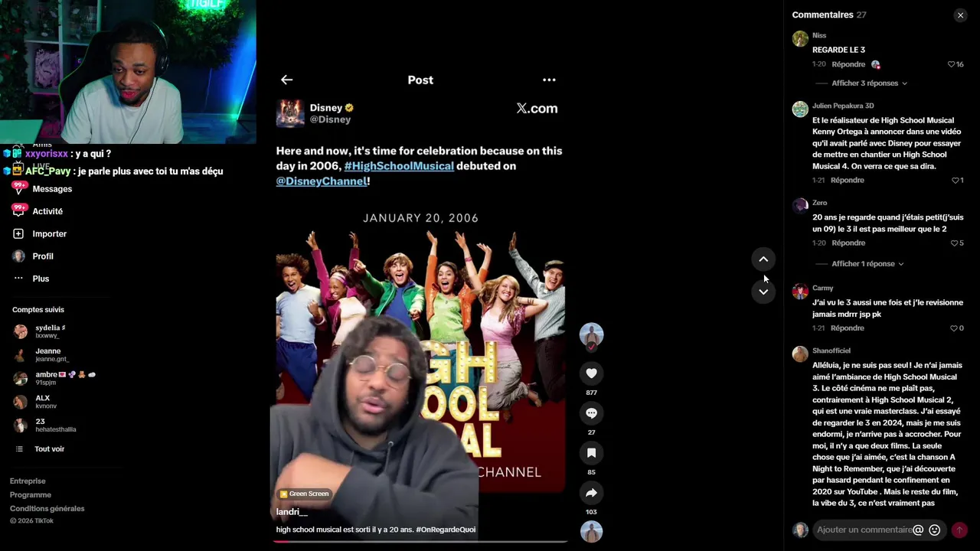The height and width of the screenshot is (551, 980).
Task: Open Carmy's avatar in comments
Action: 800,292
